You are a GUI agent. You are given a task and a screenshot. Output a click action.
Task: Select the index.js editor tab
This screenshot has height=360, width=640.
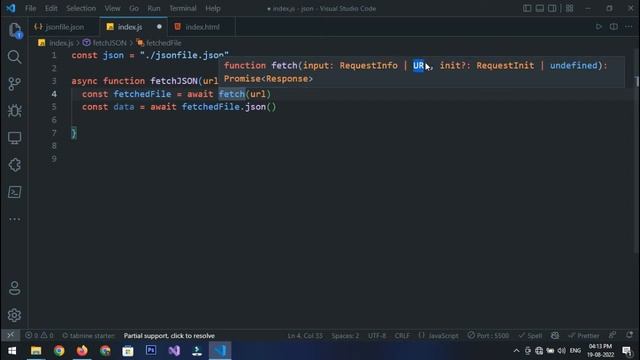(x=133, y=27)
